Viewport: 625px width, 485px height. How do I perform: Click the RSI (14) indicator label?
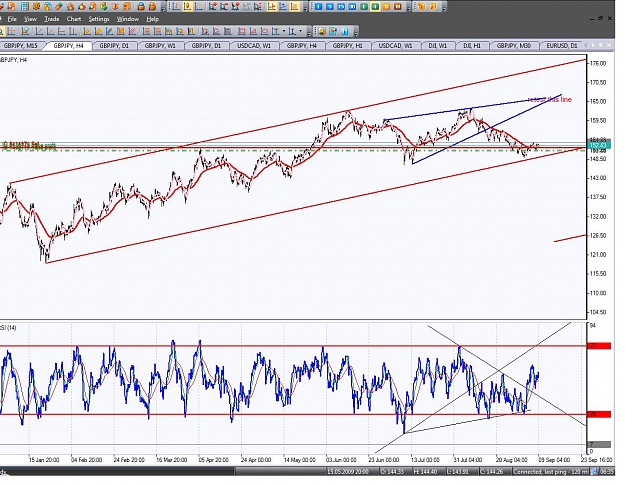(x=8, y=328)
